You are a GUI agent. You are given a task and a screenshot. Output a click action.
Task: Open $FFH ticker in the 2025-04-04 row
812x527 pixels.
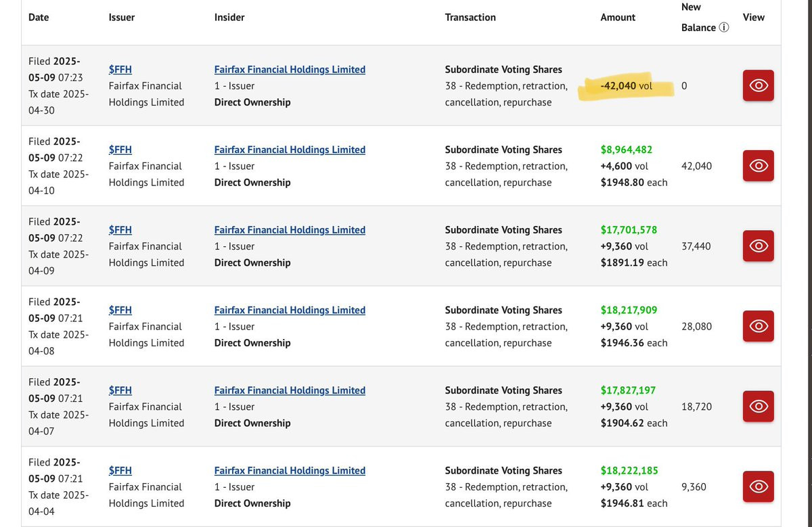coord(120,470)
